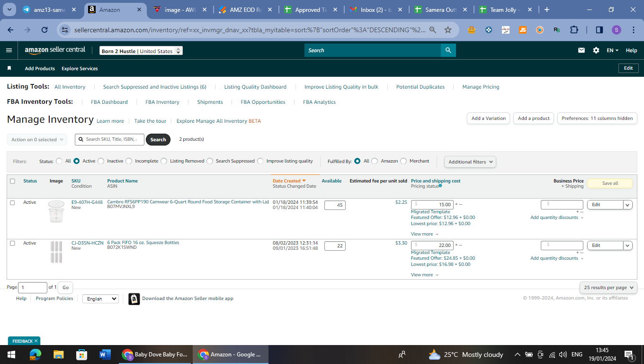The height and width of the screenshot is (364, 644).
Task: Go back using the browser back arrow
Action: click(x=10, y=30)
